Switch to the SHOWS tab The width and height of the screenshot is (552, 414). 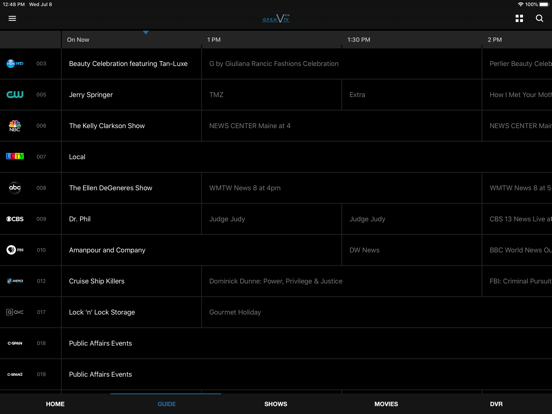(x=276, y=404)
